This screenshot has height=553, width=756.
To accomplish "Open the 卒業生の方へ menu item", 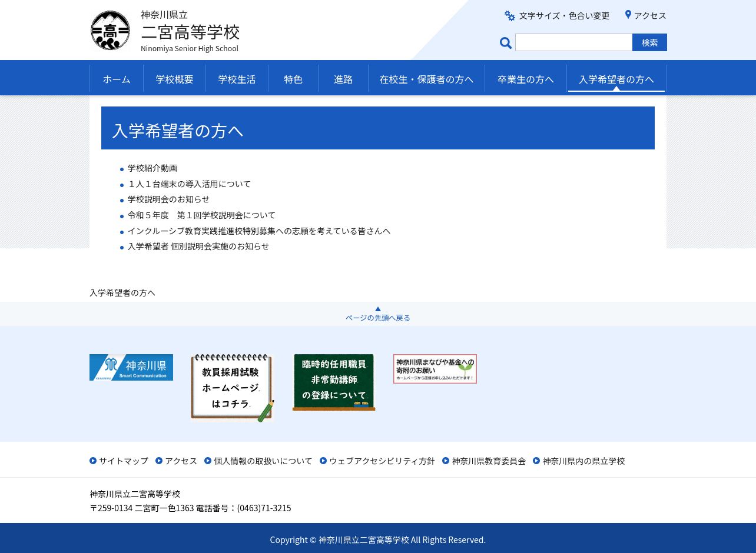I will coord(526,79).
